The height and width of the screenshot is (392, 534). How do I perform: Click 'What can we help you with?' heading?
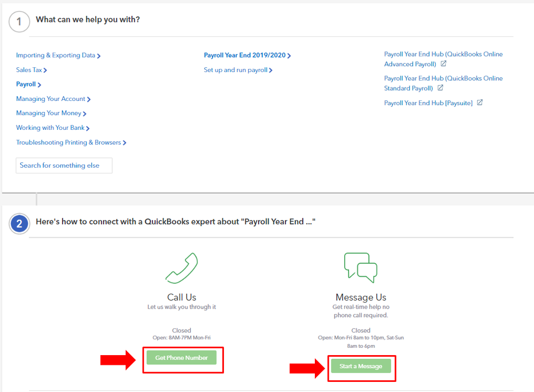tap(88, 19)
